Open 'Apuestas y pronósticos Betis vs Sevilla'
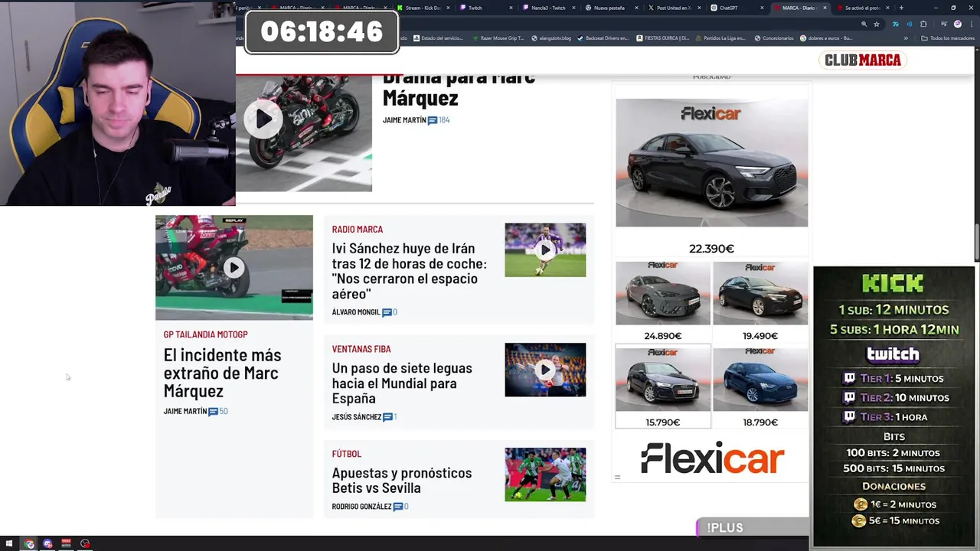 (x=401, y=481)
